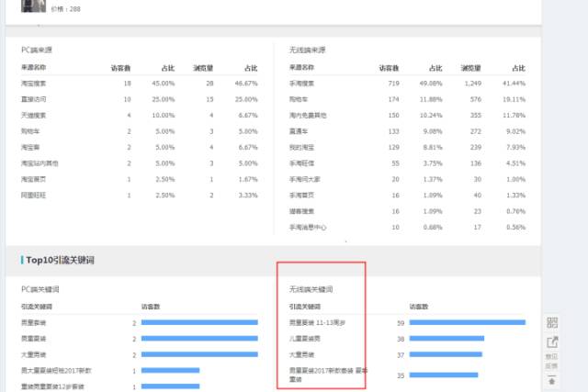The height and width of the screenshot is (392, 588).
Task: Select 购物车 row in wireless source table
Action: [407, 99]
